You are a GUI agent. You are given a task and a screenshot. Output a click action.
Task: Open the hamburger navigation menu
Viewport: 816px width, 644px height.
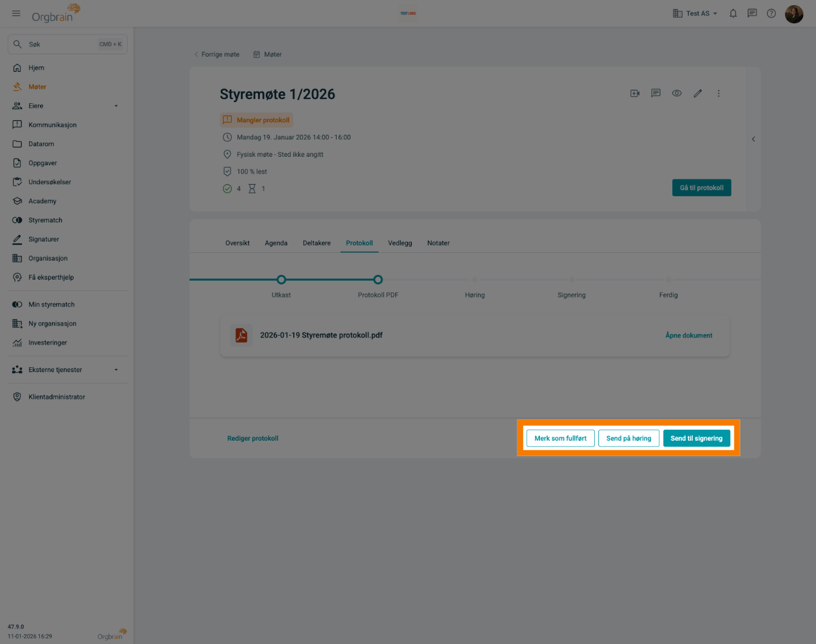[16, 13]
